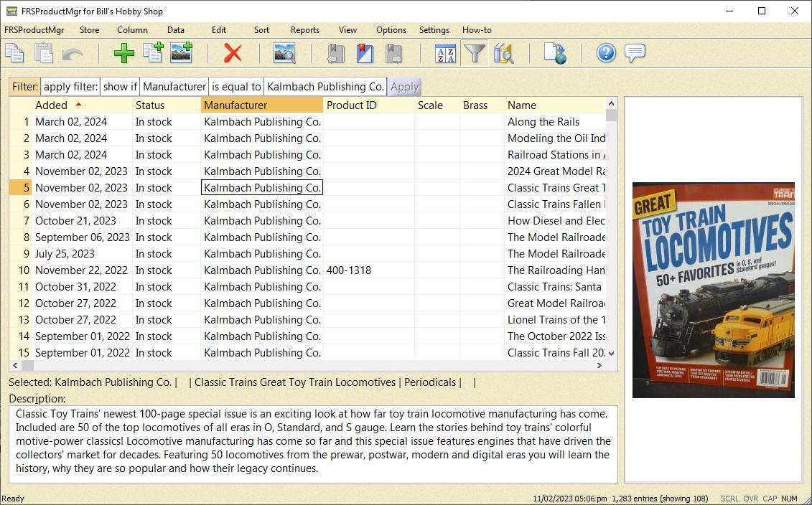The image size is (812, 505).
Task: Toggle the funnel filter icon
Action: [x=475, y=53]
